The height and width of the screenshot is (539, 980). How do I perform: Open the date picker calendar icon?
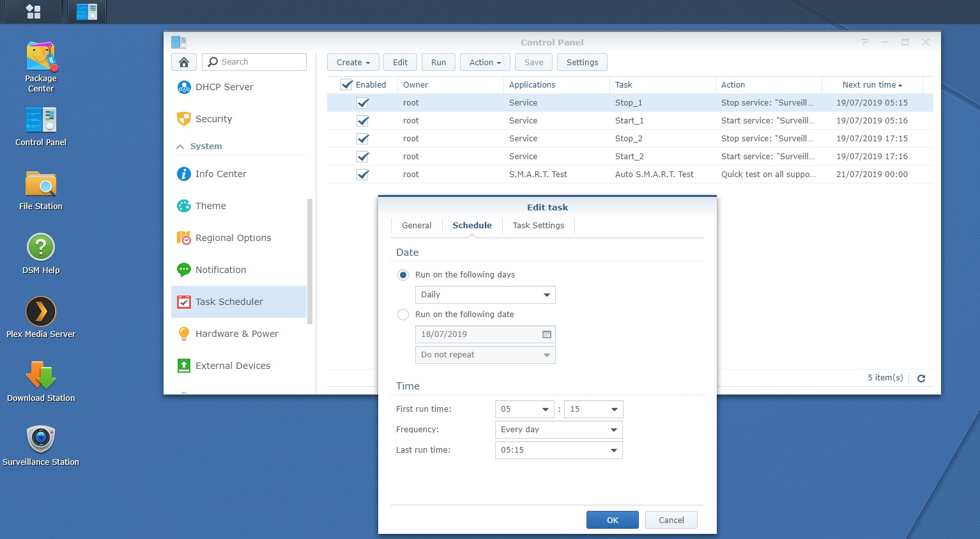coord(546,334)
